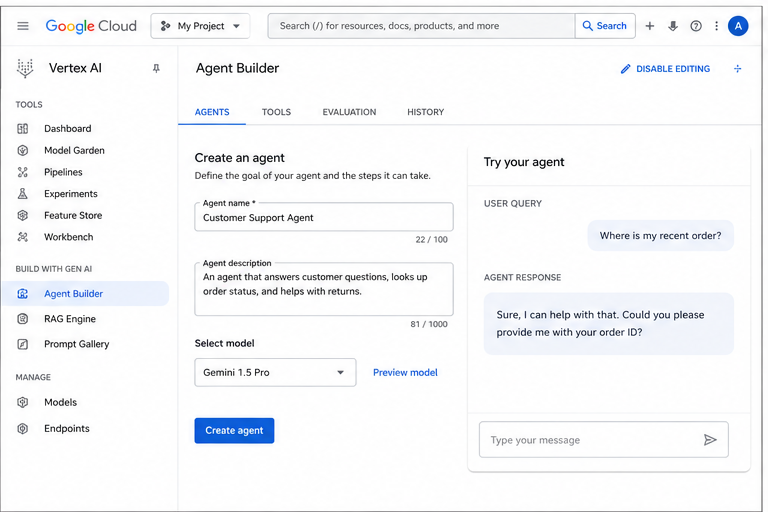Click the Agent Builder sidebar icon
Image resolution: width=768 pixels, height=512 pixels.
pos(23,293)
